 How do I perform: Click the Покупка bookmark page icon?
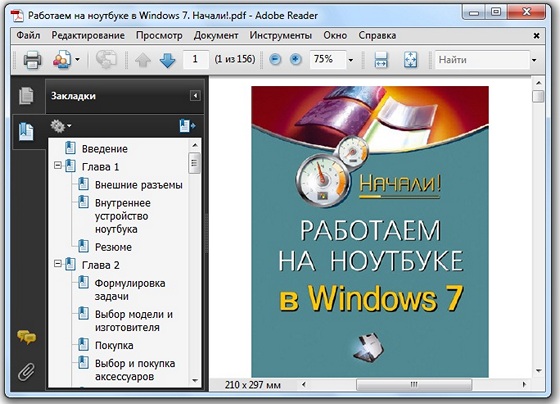coord(83,344)
